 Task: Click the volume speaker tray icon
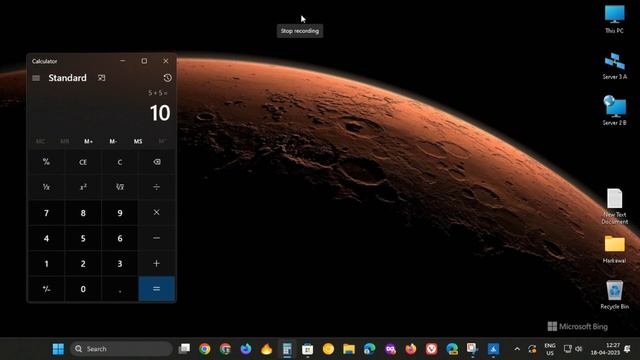[x=579, y=349]
